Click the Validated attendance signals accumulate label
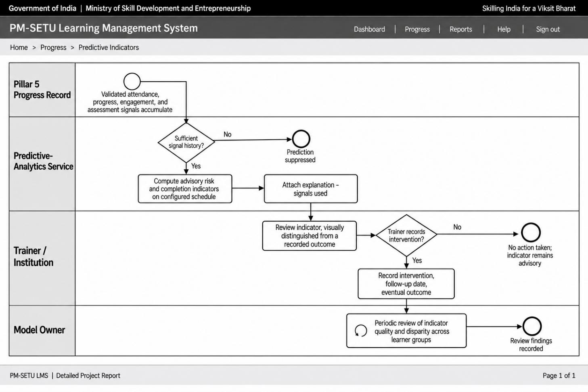The image size is (588, 392). coord(130,102)
